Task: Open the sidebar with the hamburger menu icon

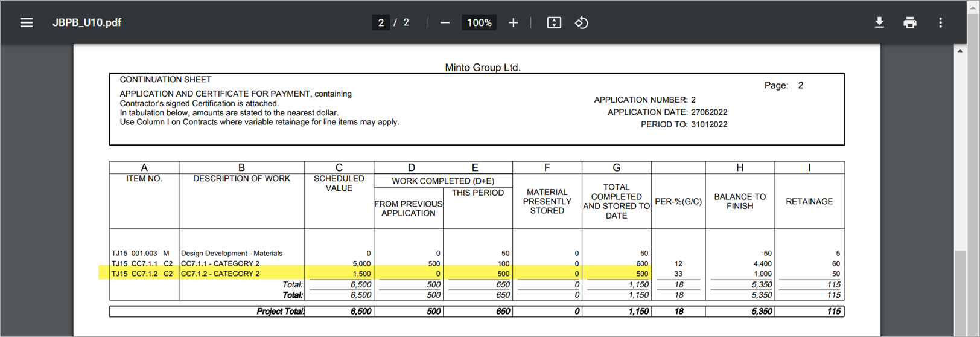Action: tap(27, 23)
